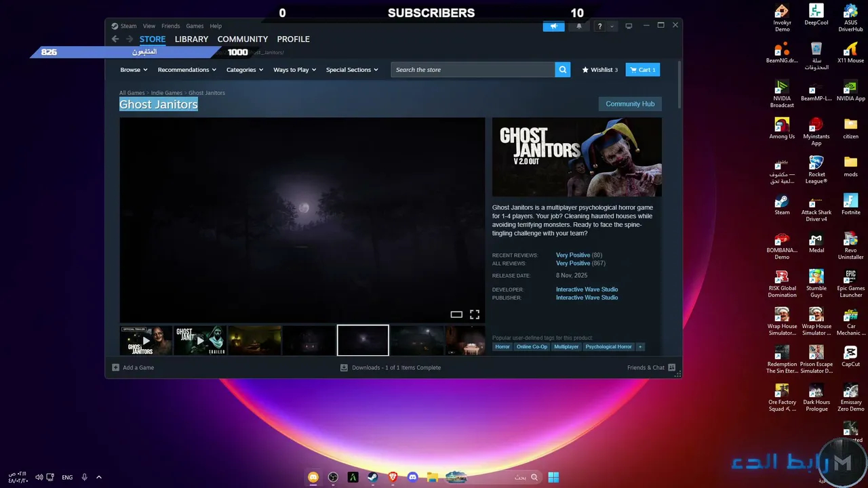Open CapCut from the desktop
This screenshot has height=488, width=868.
tap(851, 357)
